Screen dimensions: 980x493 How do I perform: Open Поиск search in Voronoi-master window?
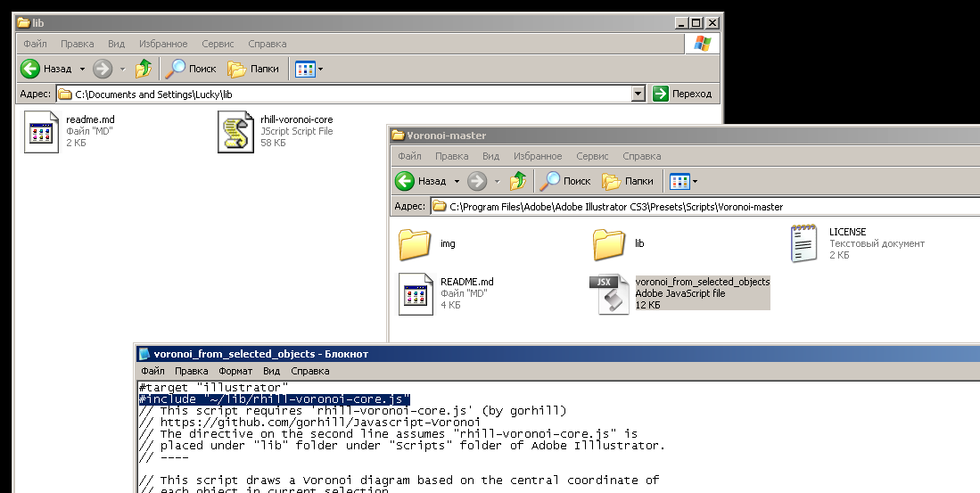(565, 181)
